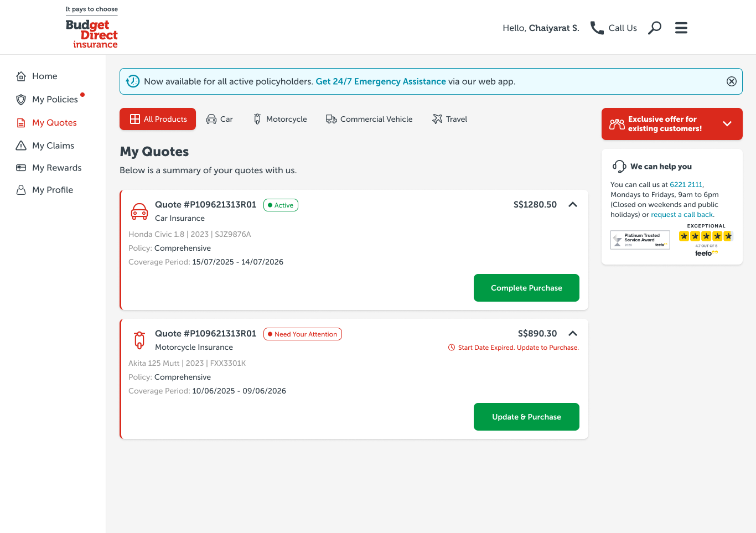Open the My Rewards page
The width and height of the screenshot is (756, 533).
[x=49, y=168]
